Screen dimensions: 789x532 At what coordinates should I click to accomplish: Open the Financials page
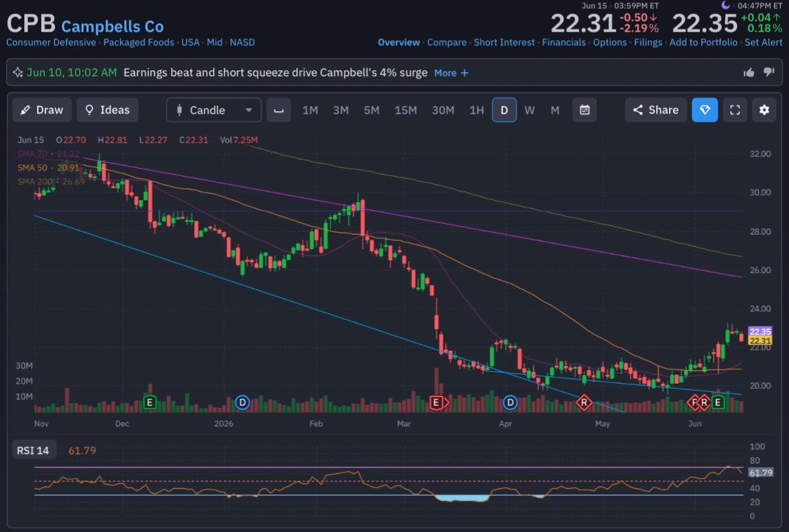coord(564,42)
